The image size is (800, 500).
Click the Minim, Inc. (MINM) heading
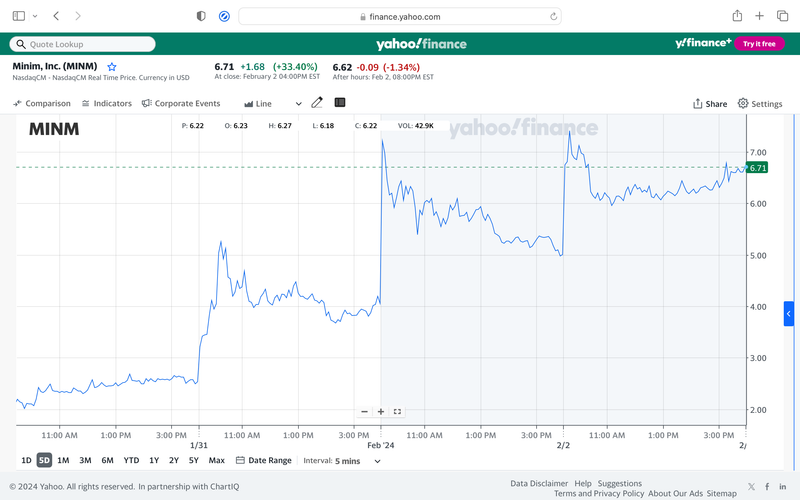[x=55, y=66]
